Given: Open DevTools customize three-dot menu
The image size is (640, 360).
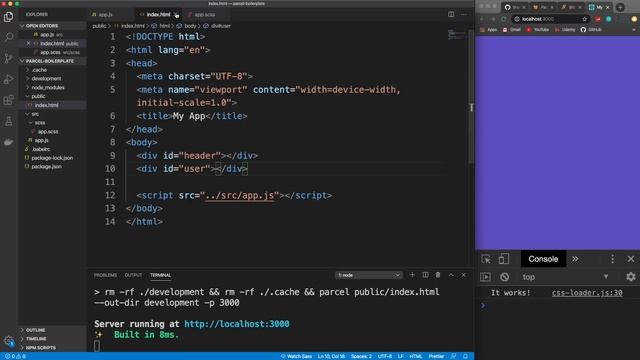Looking at the screenshot, I should tap(612, 259).
